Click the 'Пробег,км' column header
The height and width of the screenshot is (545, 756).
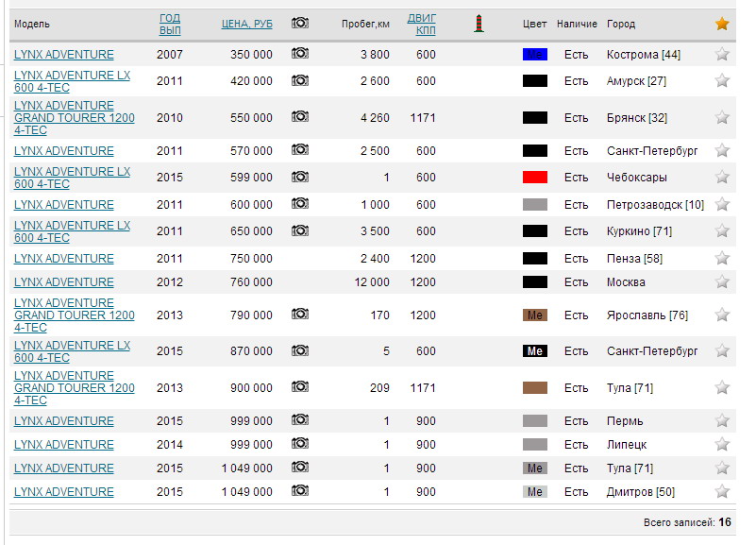(x=365, y=25)
